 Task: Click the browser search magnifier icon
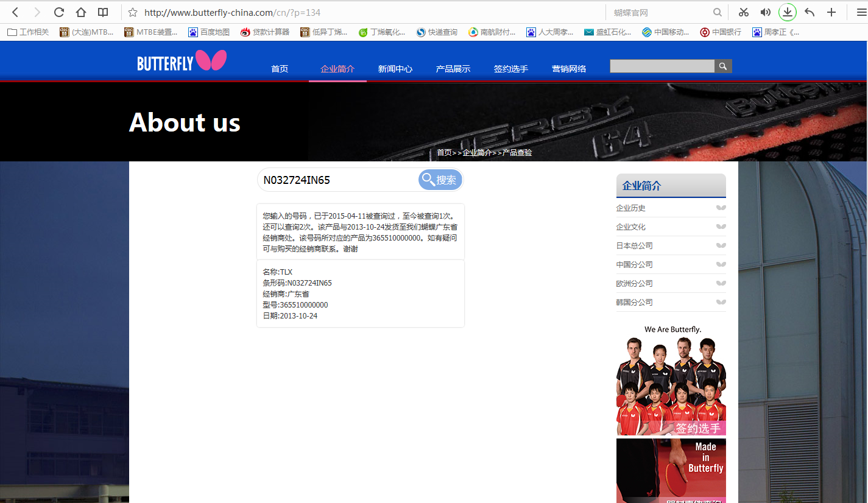click(x=718, y=12)
